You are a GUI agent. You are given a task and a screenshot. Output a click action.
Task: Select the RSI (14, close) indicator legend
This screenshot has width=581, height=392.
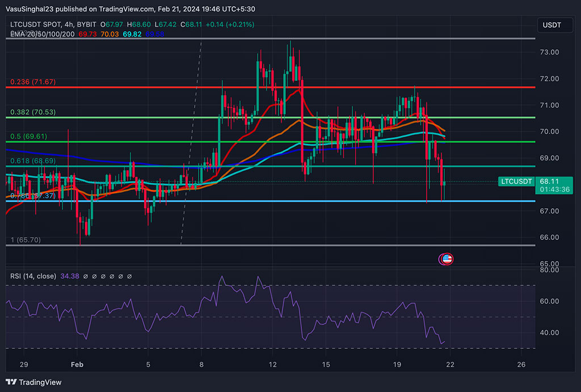point(33,276)
